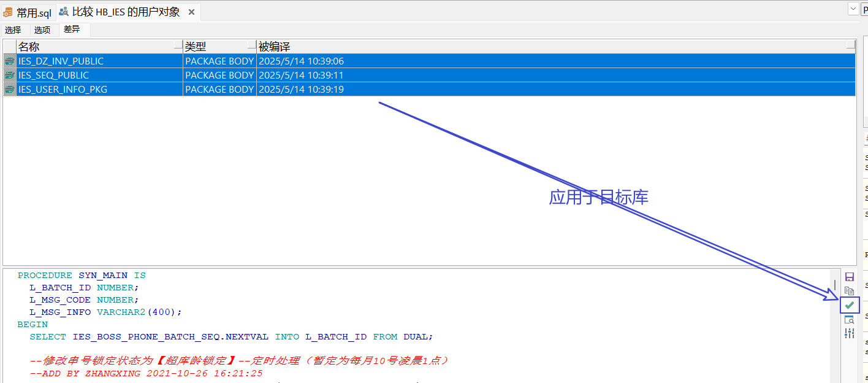Click the L_MSG_INFO VARCHAR2(400) line
Image resolution: width=868 pixels, height=383 pixels.
pos(105,312)
